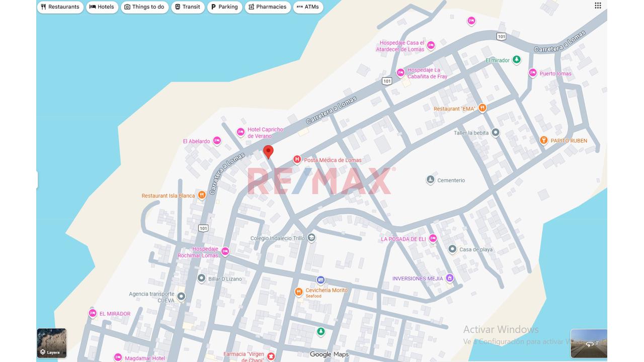Select the PAPITO RUBEN label
644x362 pixels.
pyautogui.click(x=569, y=141)
